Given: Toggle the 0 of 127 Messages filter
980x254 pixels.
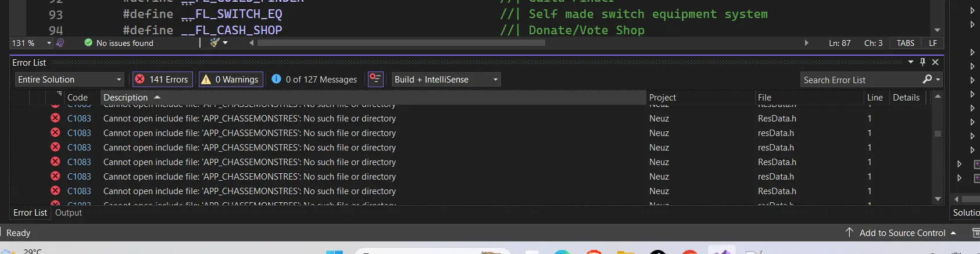Looking at the screenshot, I should pyautogui.click(x=314, y=80).
